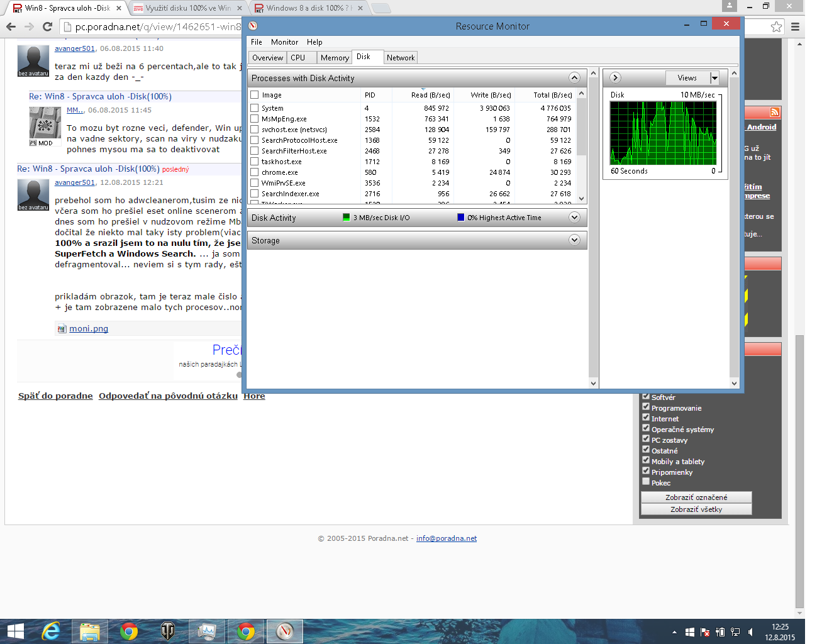The height and width of the screenshot is (644, 839).
Task: Click the Windows Start button
Action: tap(15, 631)
